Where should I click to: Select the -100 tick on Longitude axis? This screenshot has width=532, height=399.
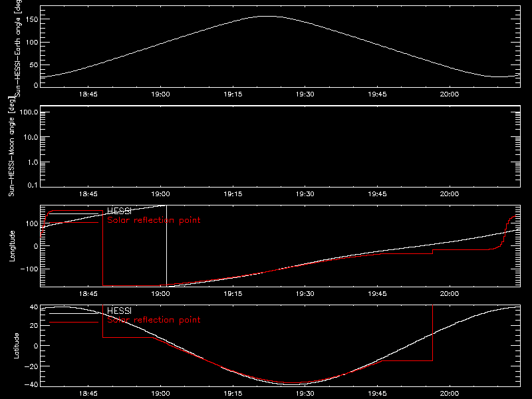[29, 269]
